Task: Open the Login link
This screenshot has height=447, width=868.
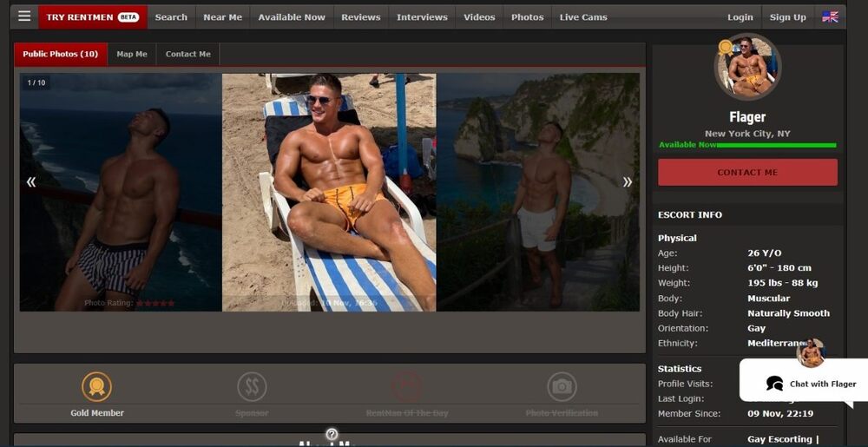Action: (740, 16)
